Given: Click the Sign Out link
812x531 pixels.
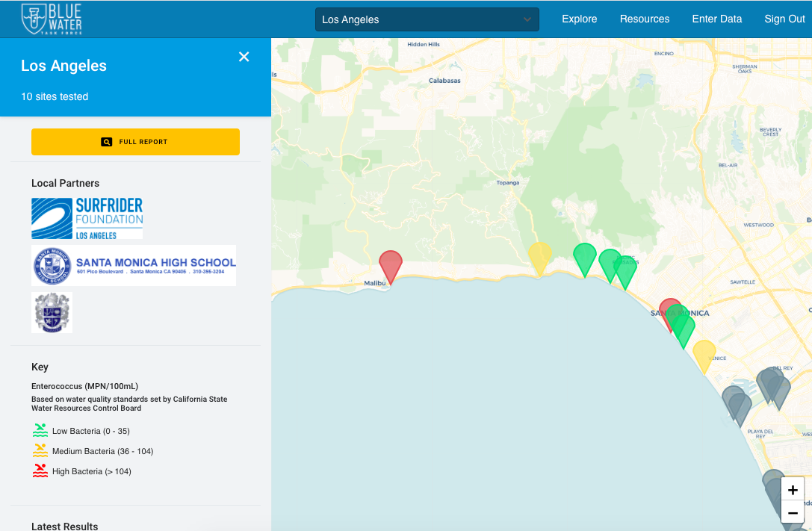Looking at the screenshot, I should tap(784, 19).
